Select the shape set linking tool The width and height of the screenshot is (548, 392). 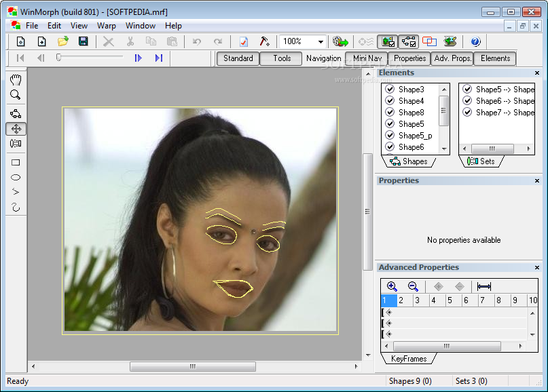point(16,144)
